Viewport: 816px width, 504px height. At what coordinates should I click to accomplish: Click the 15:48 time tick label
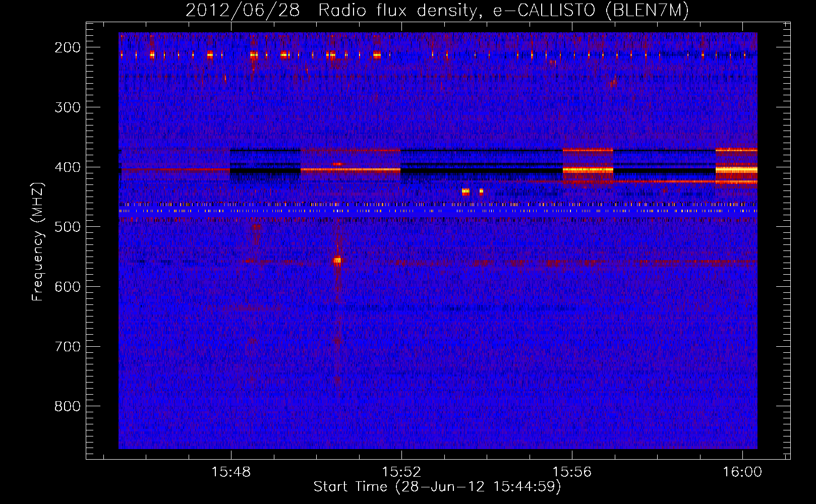pyautogui.click(x=231, y=472)
